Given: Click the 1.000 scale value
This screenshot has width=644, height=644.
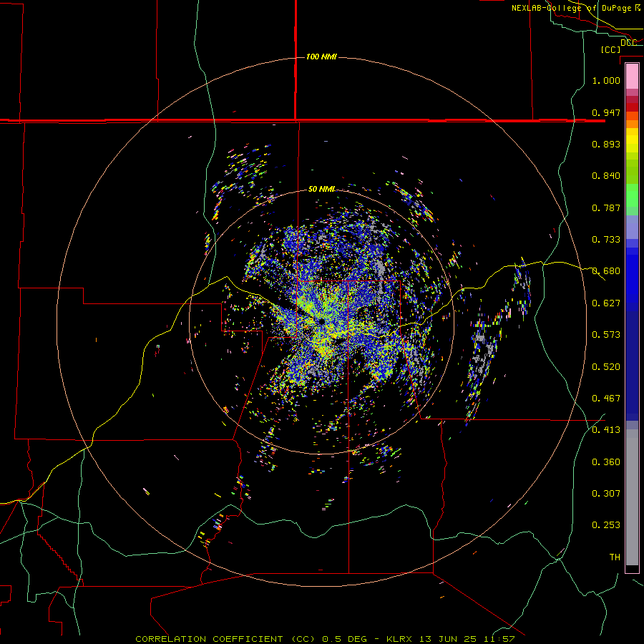Looking at the screenshot, I should [606, 80].
